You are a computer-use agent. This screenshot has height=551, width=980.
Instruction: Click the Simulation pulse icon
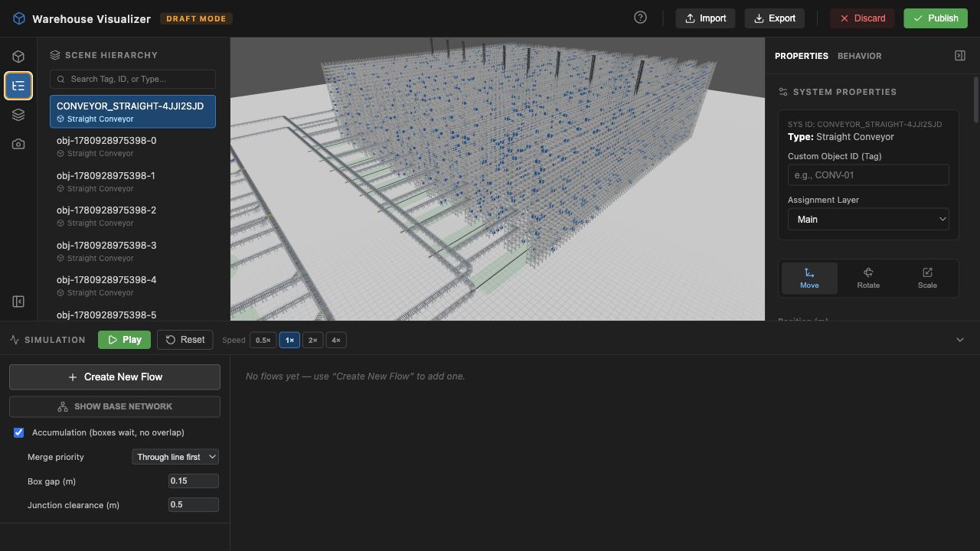point(15,340)
